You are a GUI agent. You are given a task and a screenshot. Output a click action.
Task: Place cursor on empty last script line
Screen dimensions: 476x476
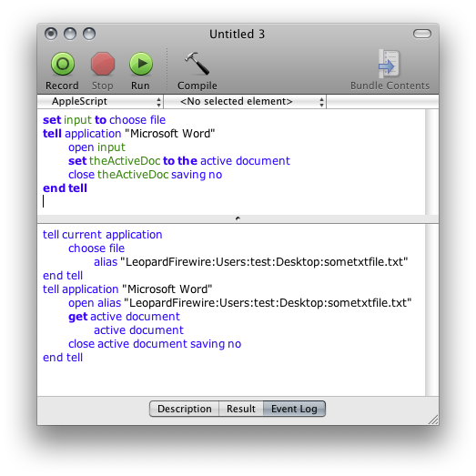click(x=44, y=201)
